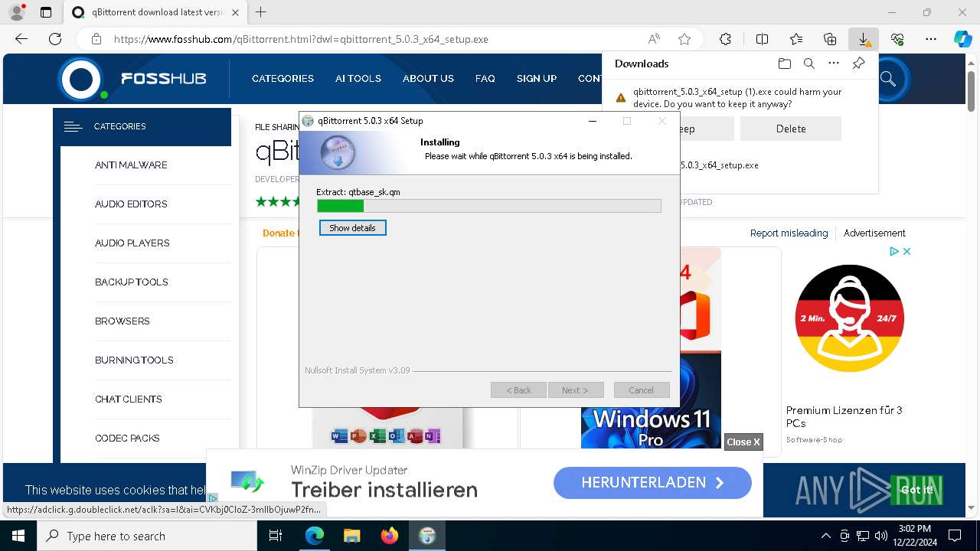The image size is (980, 551).
Task: Click Close X on bottom ad
Action: (x=743, y=442)
